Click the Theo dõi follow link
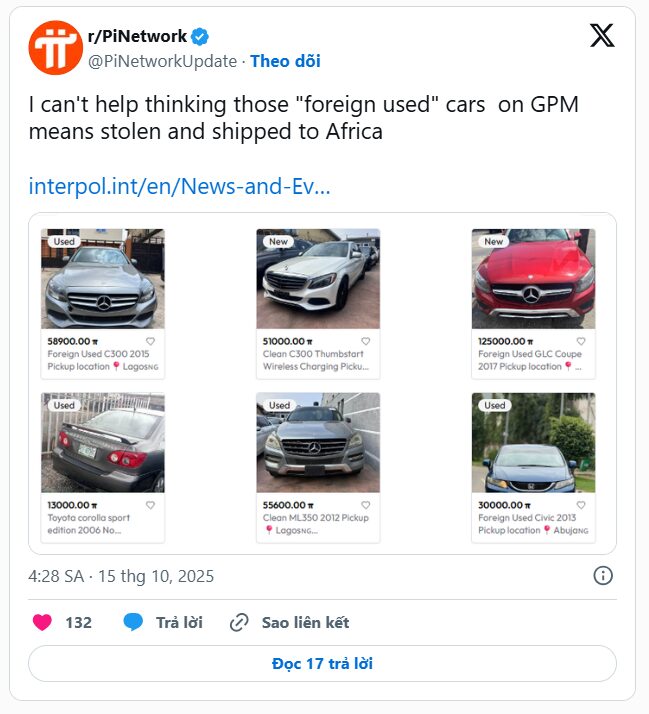 [285, 61]
